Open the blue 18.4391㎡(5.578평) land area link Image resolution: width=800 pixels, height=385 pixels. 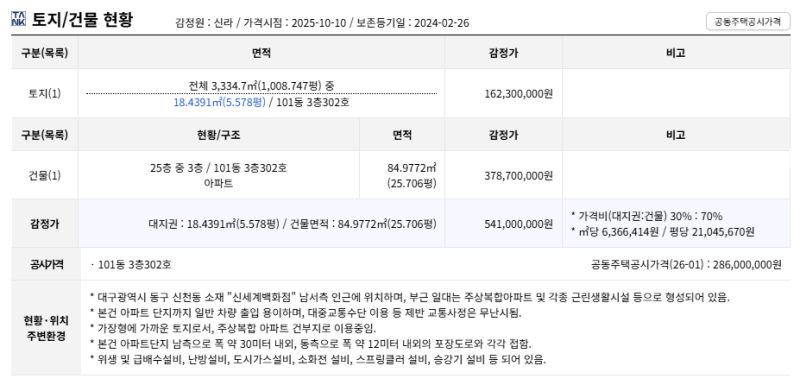pyautogui.click(x=219, y=102)
